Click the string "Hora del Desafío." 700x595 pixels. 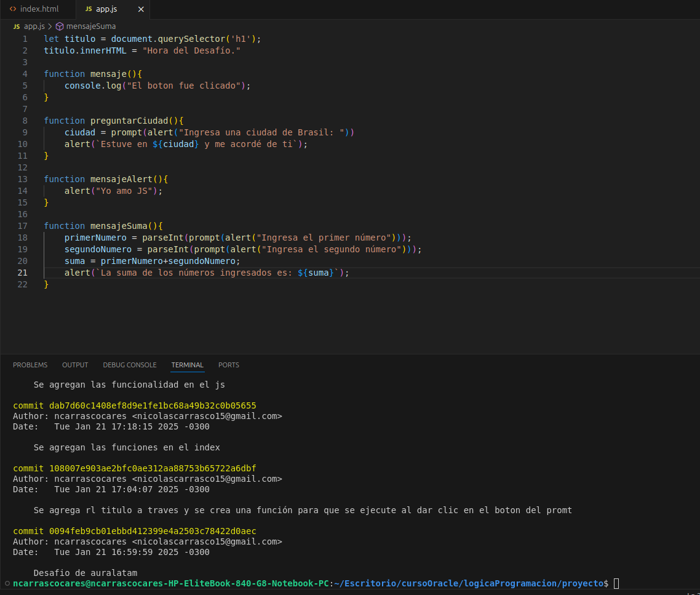tap(191, 50)
